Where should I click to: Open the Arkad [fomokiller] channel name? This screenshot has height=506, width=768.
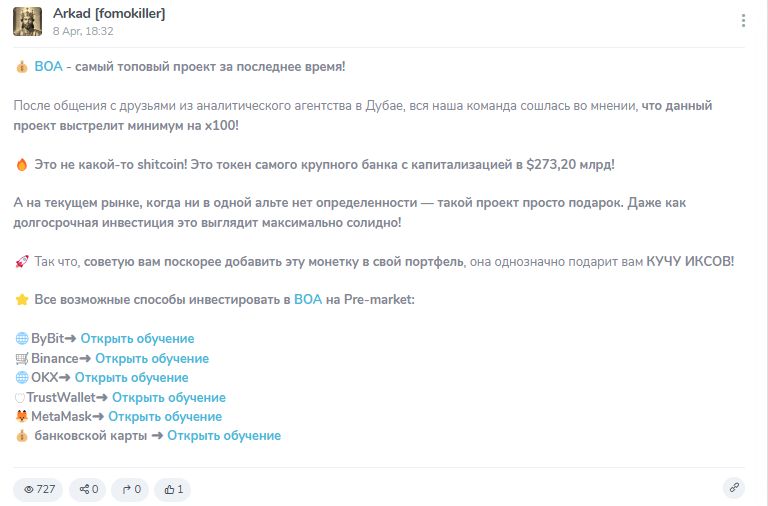109,14
